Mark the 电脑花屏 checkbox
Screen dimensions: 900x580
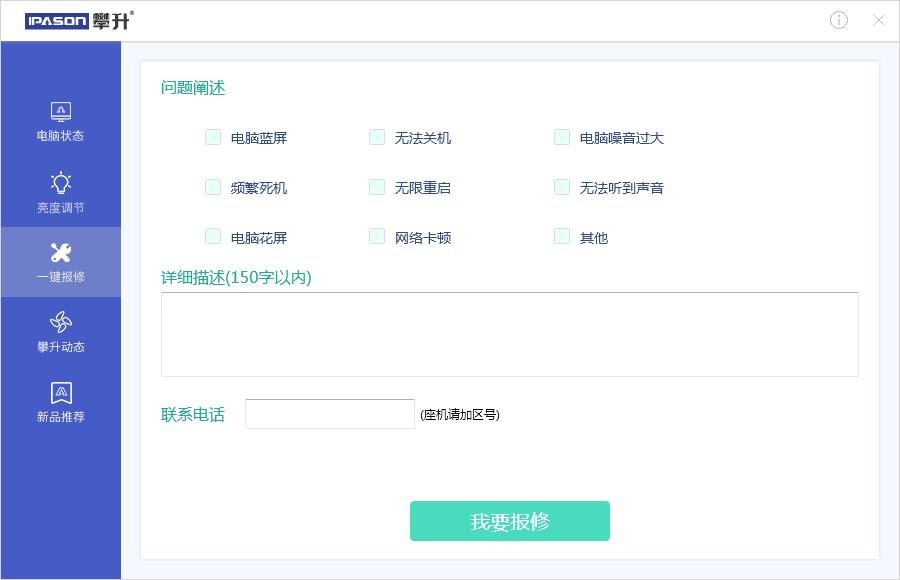pos(213,237)
